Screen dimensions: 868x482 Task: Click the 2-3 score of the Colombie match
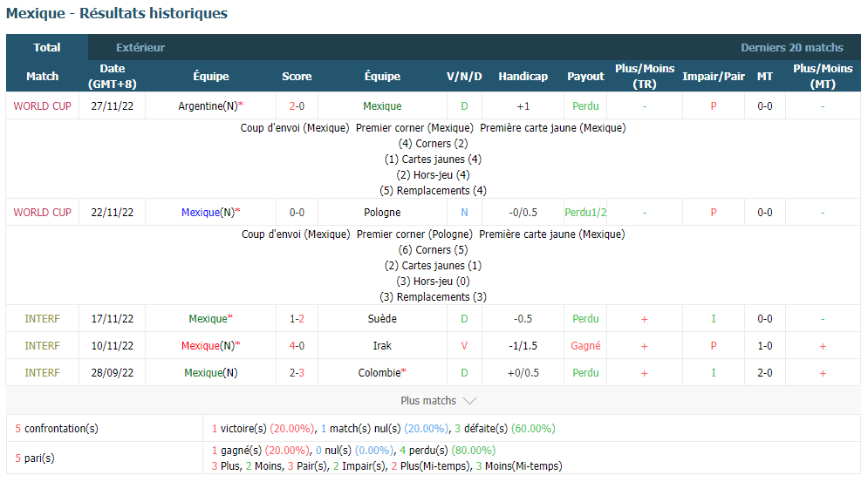(297, 373)
